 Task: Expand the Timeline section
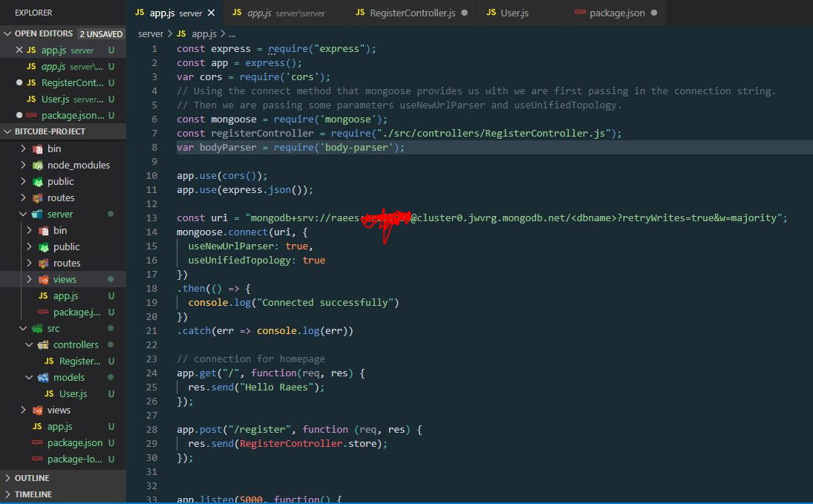pos(7,494)
